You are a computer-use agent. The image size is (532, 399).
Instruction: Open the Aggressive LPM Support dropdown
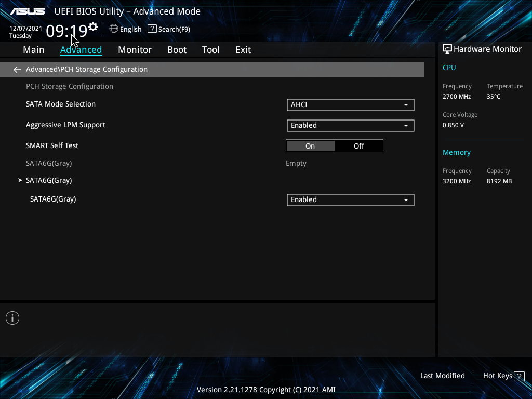[x=350, y=126]
